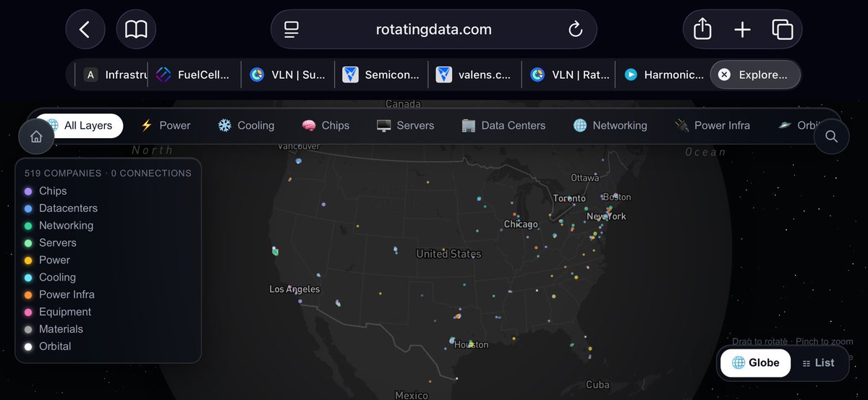Screen dimensions: 868x400
Task: Close the Explore... tab
Action: tap(724, 75)
